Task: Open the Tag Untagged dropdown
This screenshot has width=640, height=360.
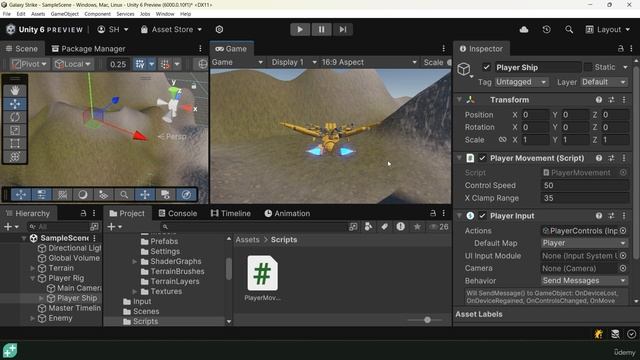Action: (x=521, y=82)
